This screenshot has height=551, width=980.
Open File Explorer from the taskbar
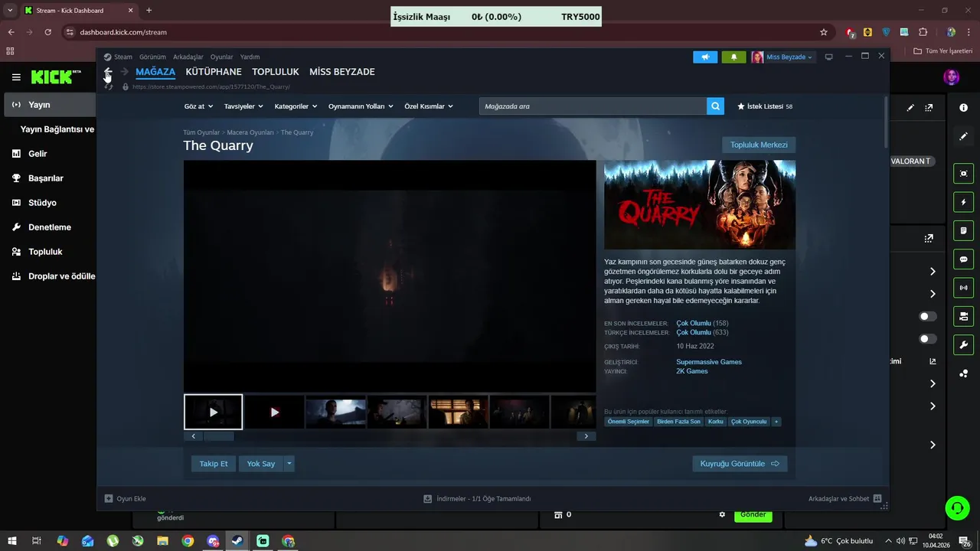162,541
